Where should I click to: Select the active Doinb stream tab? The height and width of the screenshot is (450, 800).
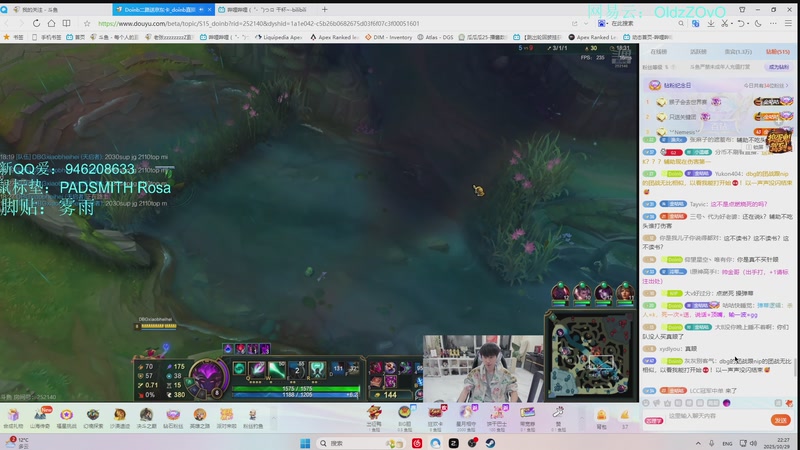(x=163, y=9)
